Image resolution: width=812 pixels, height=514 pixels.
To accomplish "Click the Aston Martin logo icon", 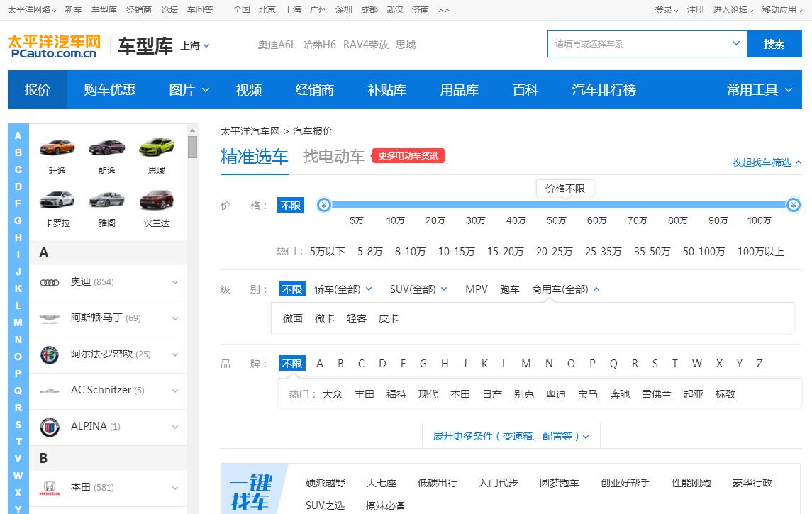I will [50, 318].
